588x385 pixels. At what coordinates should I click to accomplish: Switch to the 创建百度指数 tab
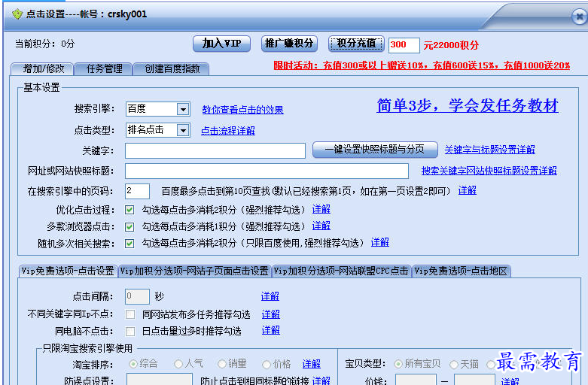[x=172, y=69]
